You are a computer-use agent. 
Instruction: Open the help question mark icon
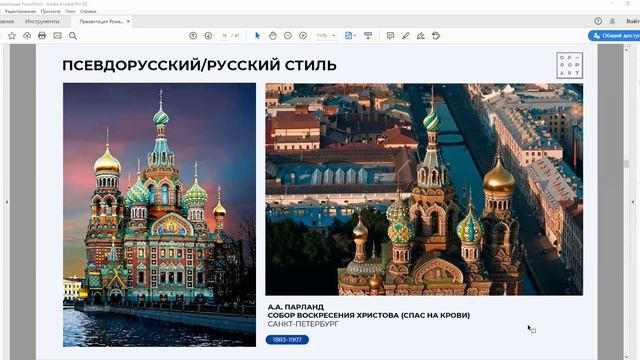(x=598, y=21)
